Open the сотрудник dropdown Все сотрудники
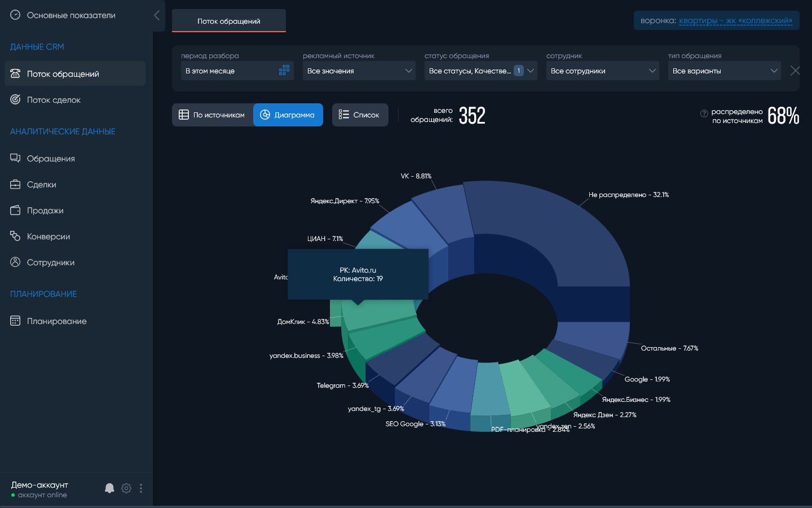This screenshot has height=508, width=812. [603, 71]
